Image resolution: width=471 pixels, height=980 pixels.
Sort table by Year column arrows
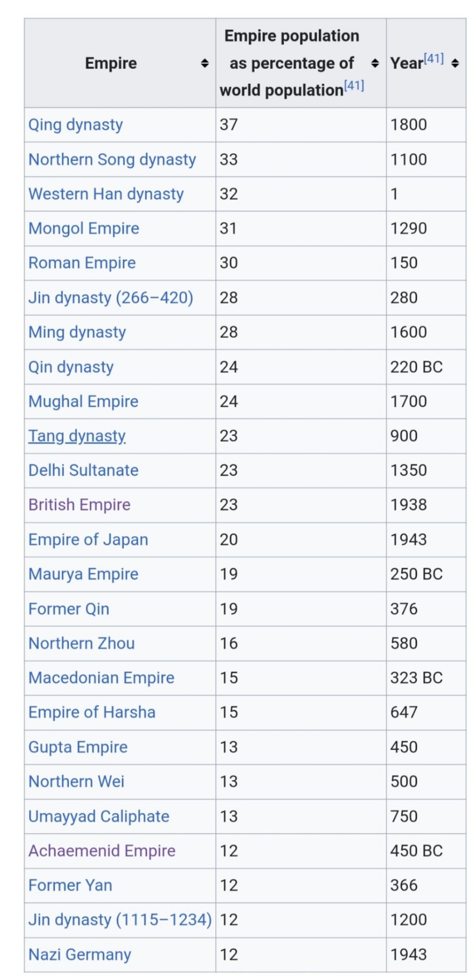[x=455, y=63]
